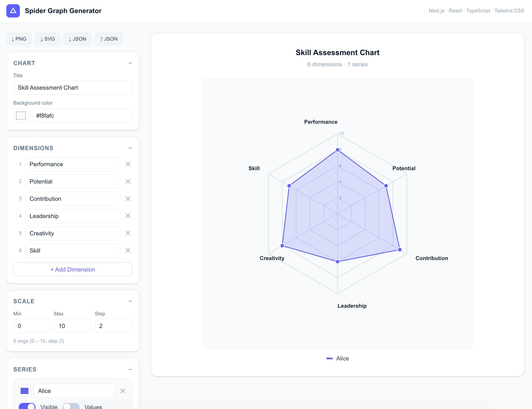
Task: Remove the Performance dimension
Action: pos(128,164)
